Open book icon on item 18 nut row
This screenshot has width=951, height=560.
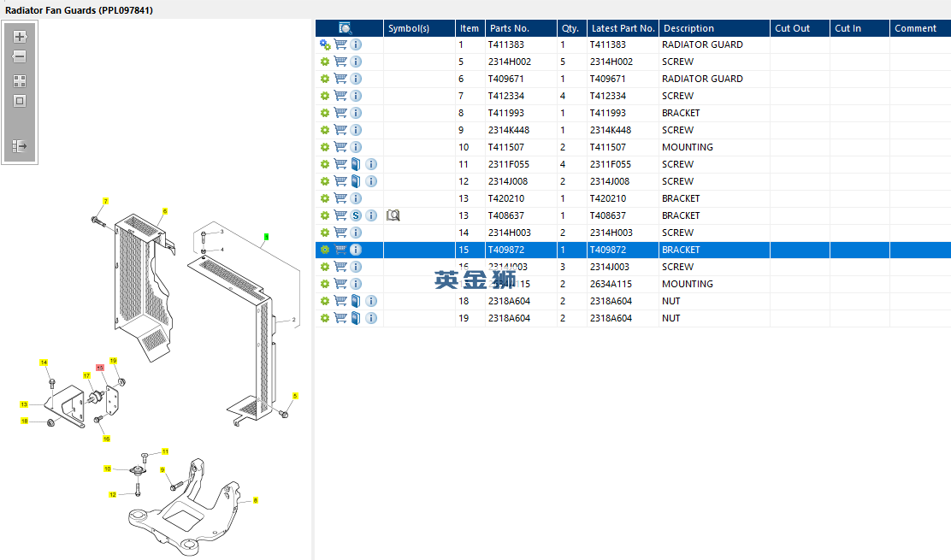(x=356, y=301)
